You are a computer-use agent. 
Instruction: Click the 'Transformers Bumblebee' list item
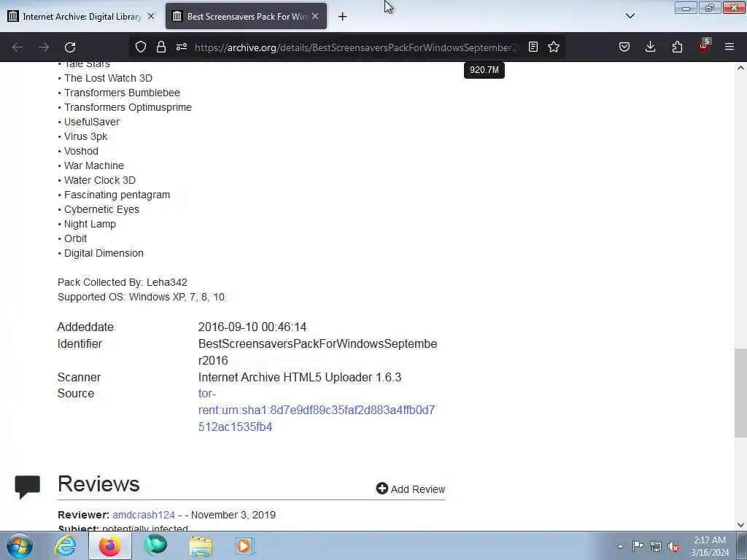(x=122, y=93)
